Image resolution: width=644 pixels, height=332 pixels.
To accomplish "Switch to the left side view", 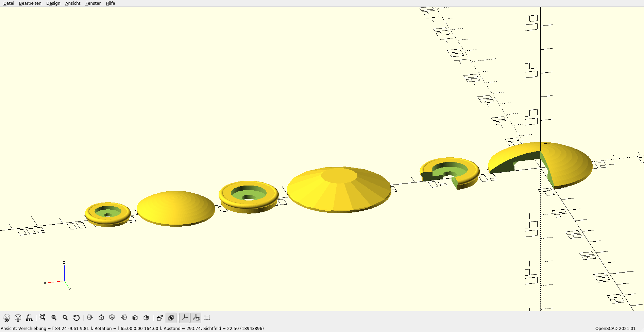I will pyautogui.click(x=124, y=318).
